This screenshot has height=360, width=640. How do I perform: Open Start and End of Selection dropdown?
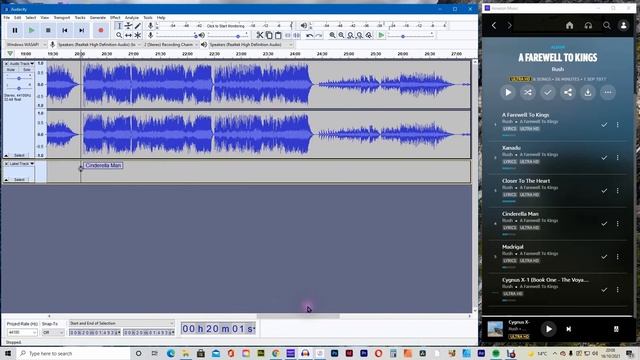[x=121, y=323]
